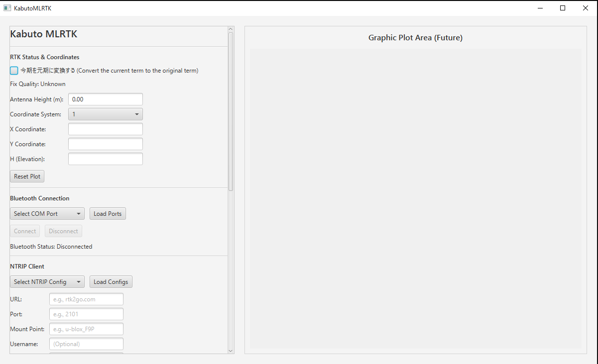Maximize the KabutoMLRTK window
Screen dimensions: 598x364
coord(563,8)
